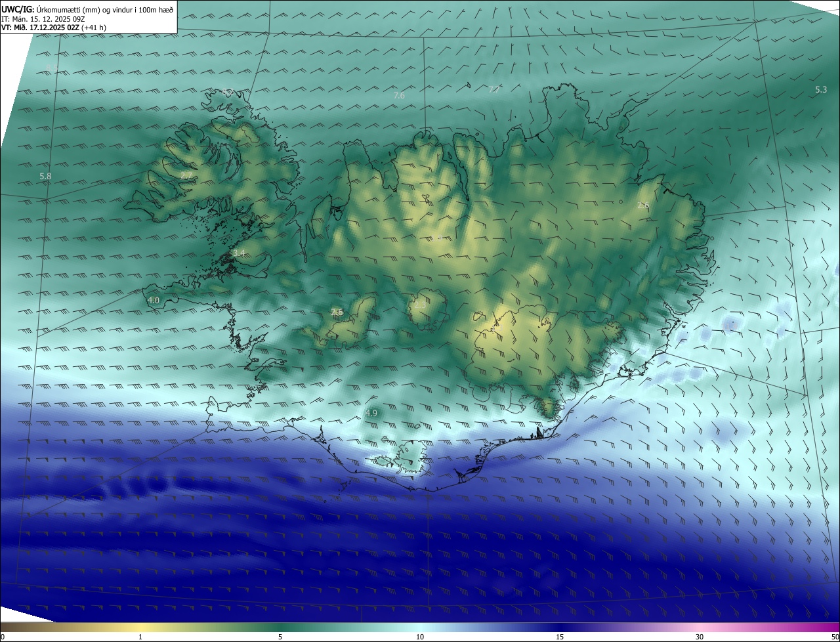Screen dimensions: 840x642
Task: Click the 4.0 value label on the map
Action: [154, 300]
